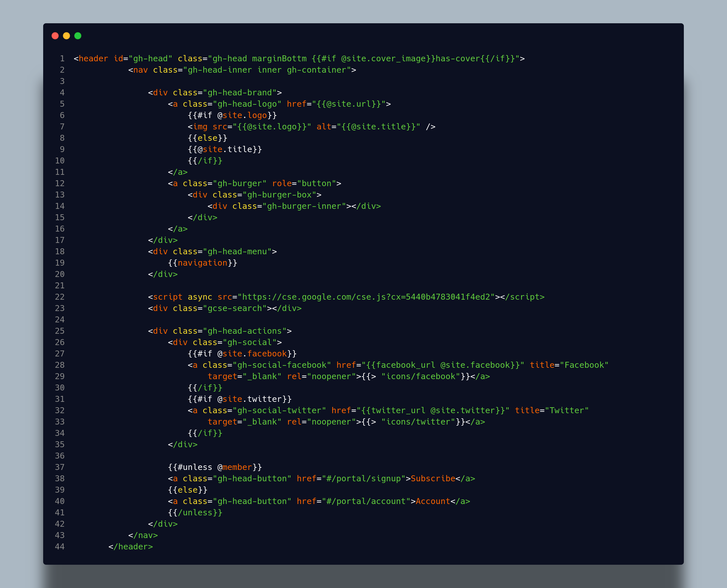Click line number 1 in the gutter

click(x=62, y=58)
